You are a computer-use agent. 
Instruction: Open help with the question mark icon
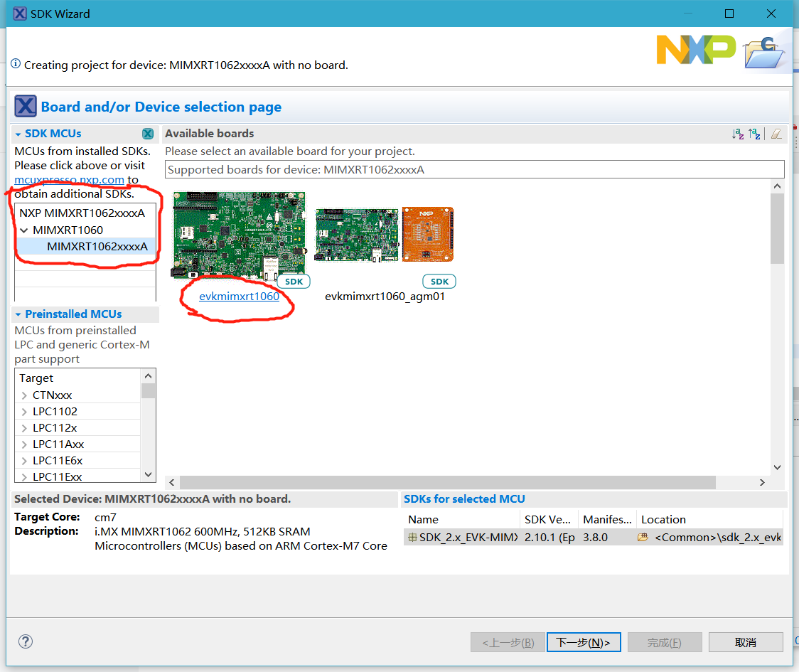25,641
